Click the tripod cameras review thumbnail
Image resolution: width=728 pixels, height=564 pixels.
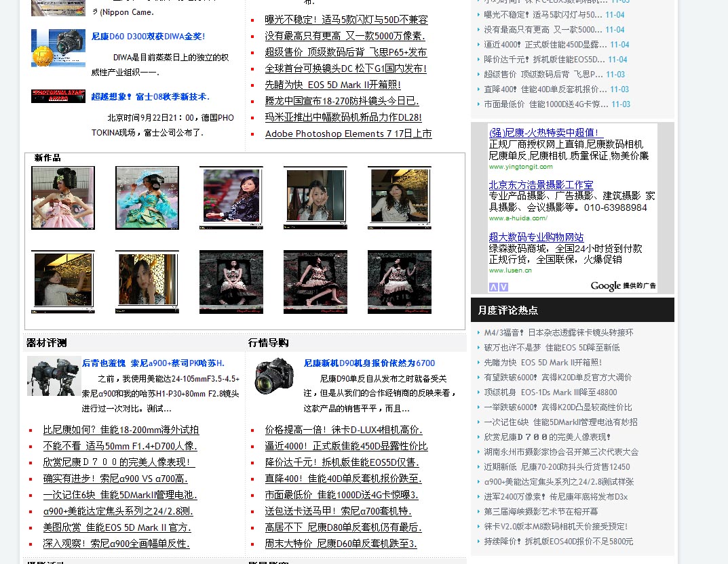[54, 376]
